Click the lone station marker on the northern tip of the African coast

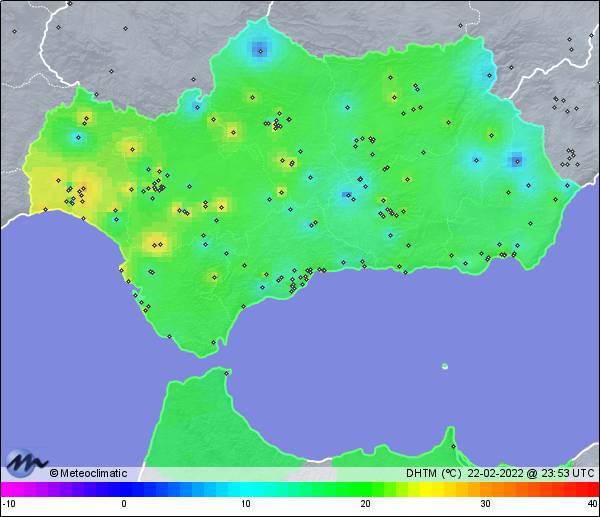pos(227,373)
